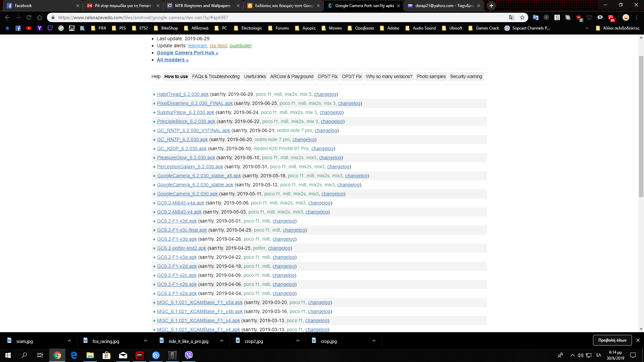644x362 pixels.
Task: Open Viber from Windows taskbar
Action: pos(189,355)
